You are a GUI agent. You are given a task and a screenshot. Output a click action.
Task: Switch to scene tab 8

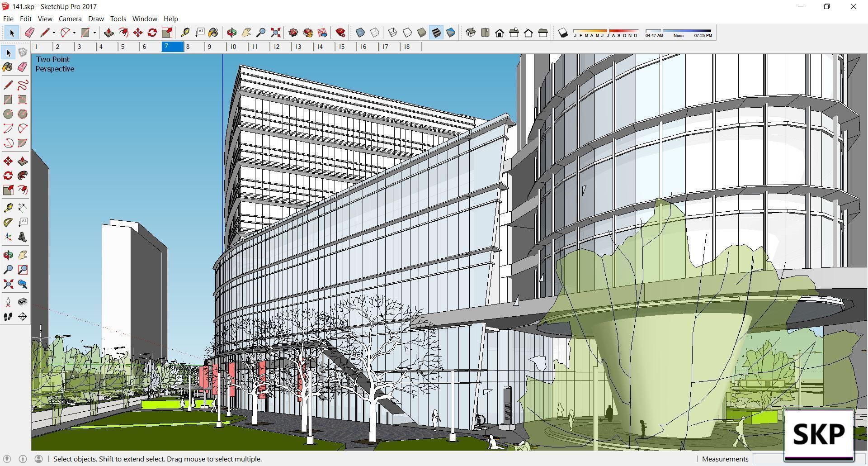pyautogui.click(x=194, y=47)
